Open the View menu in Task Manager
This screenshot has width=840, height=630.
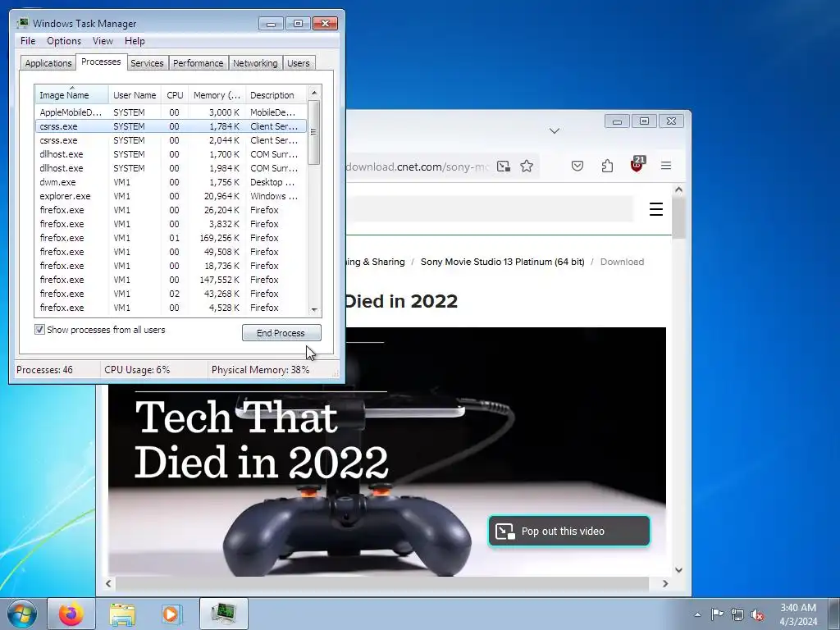coord(103,41)
